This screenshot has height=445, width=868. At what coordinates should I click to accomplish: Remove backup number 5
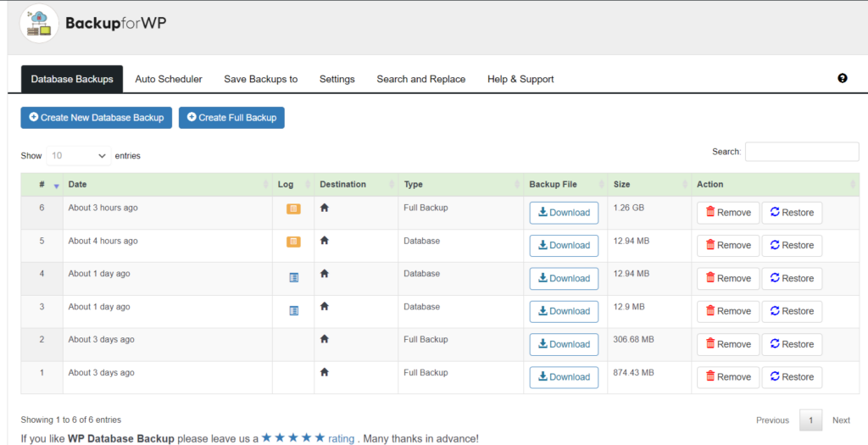tap(728, 245)
